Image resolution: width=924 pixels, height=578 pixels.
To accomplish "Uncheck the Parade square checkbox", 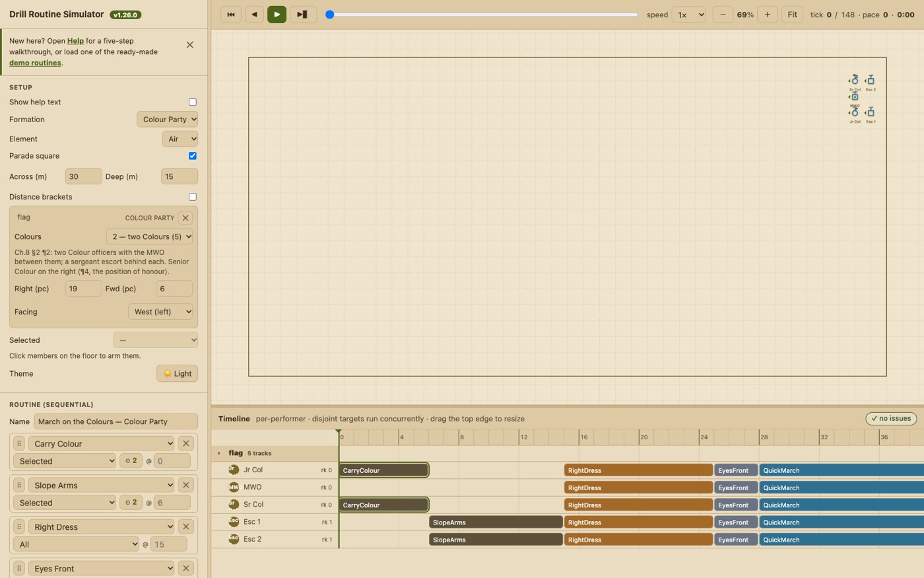I will click(x=193, y=156).
